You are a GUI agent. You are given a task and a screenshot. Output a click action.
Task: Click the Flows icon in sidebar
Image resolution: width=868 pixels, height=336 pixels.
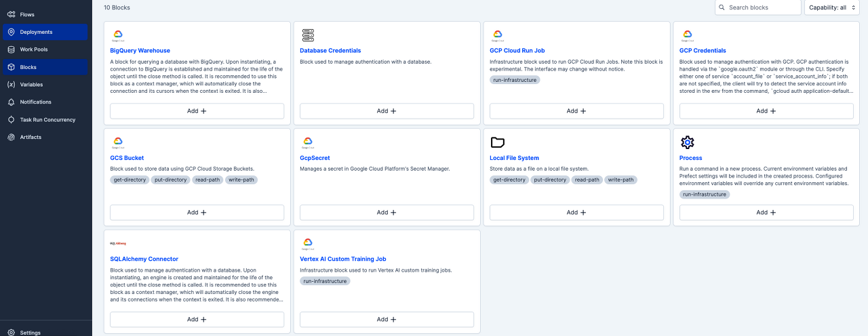11,14
